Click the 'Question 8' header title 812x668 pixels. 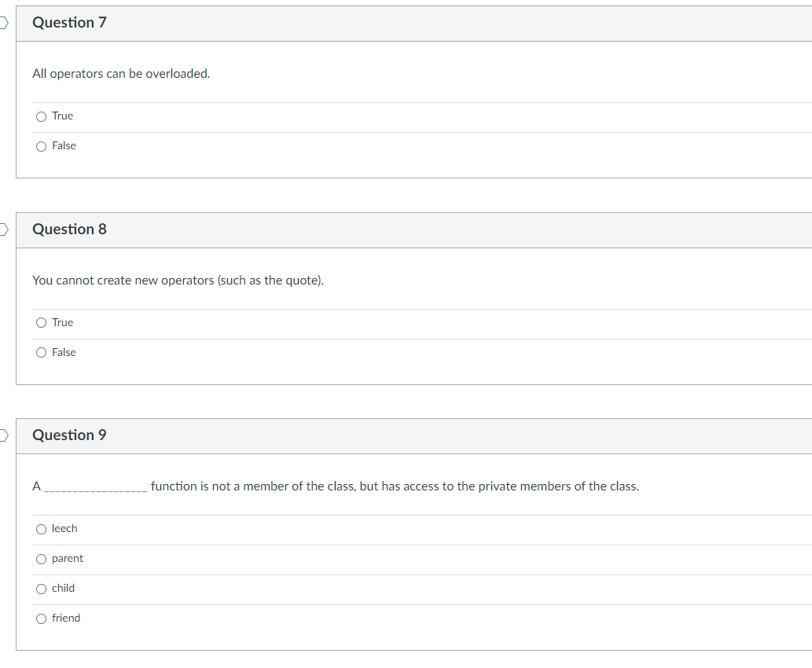tap(69, 229)
